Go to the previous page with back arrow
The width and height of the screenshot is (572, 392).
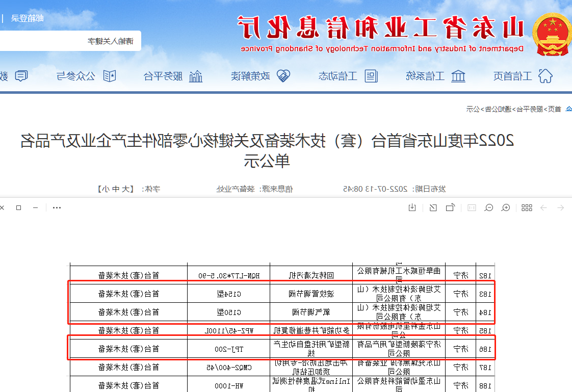click(x=561, y=207)
